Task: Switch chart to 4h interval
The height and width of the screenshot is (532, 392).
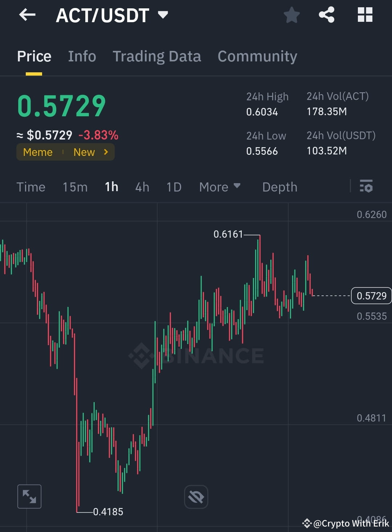Action: point(142,187)
